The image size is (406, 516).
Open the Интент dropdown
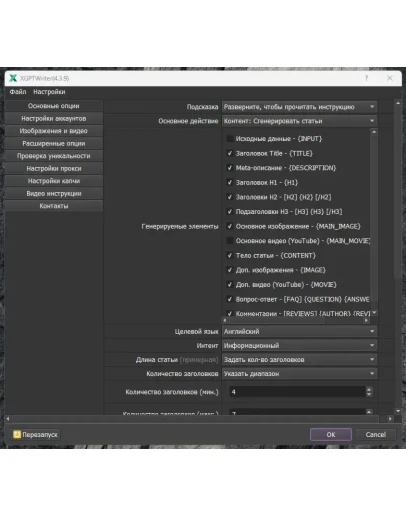point(299,345)
